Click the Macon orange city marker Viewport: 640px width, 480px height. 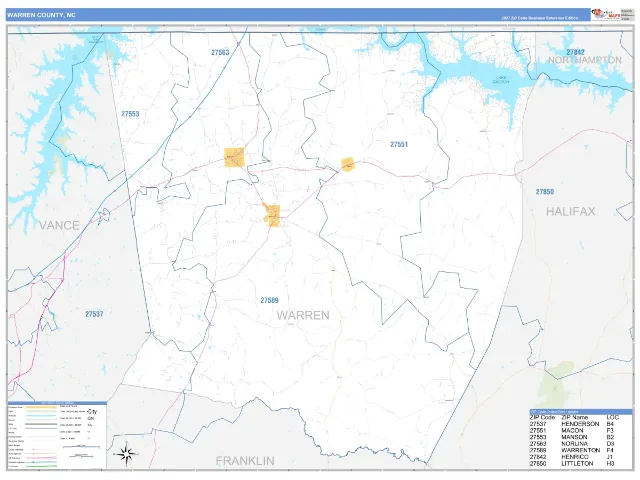(x=348, y=164)
